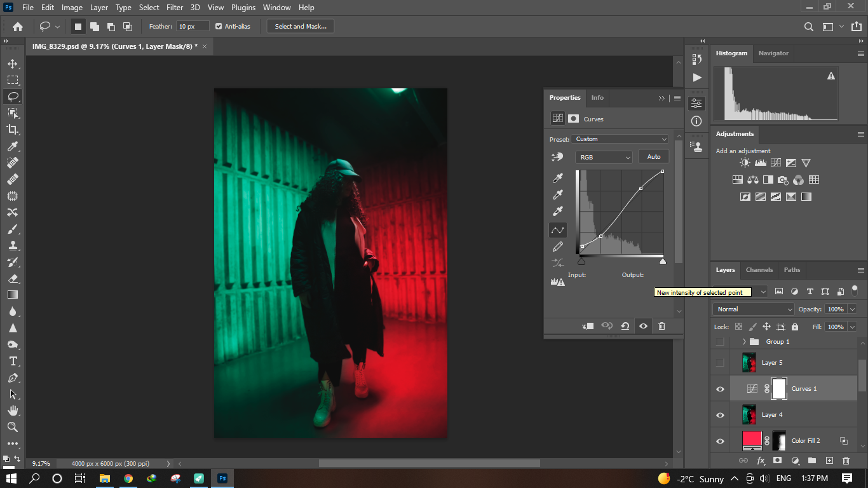Add layer mask from Layers panel footer
Viewport: 868px width, 488px height.
point(777,460)
